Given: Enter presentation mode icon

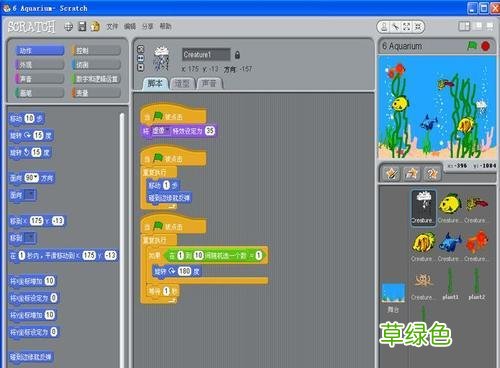Looking at the screenshot, I should point(490,26).
